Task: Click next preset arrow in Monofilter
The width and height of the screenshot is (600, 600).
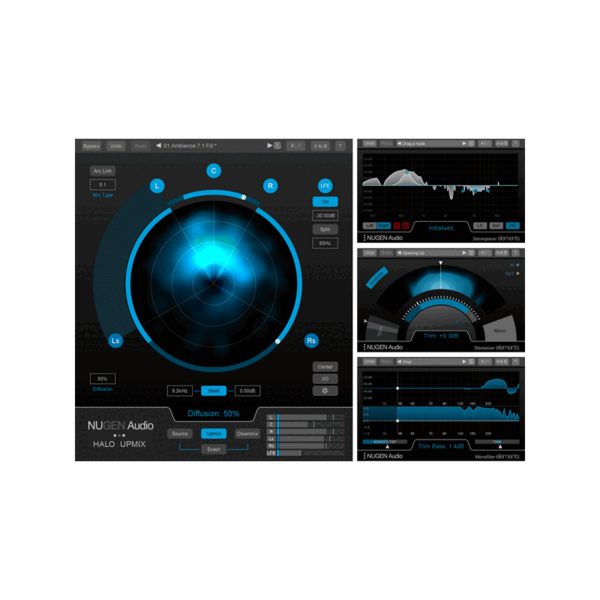Action: pos(464,362)
